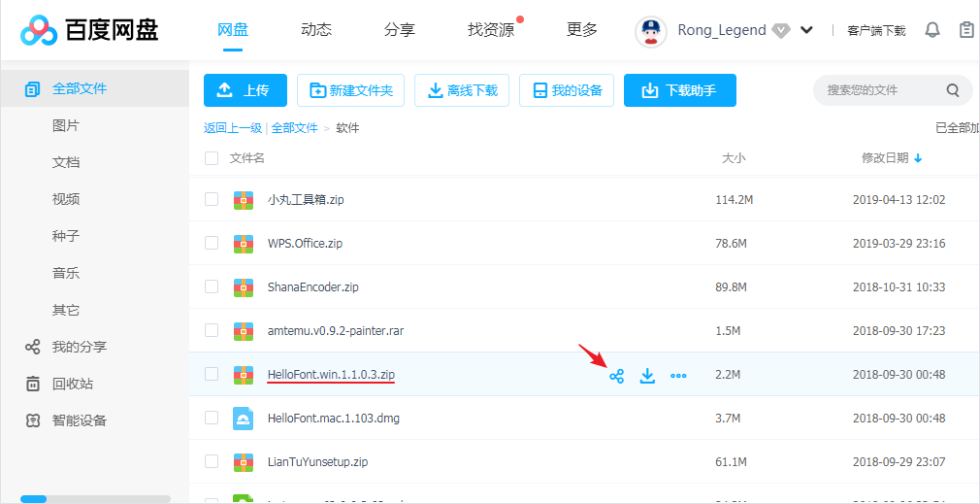980x504 pixels.
Task: Click the search magnifier icon
Action: pos(953,90)
